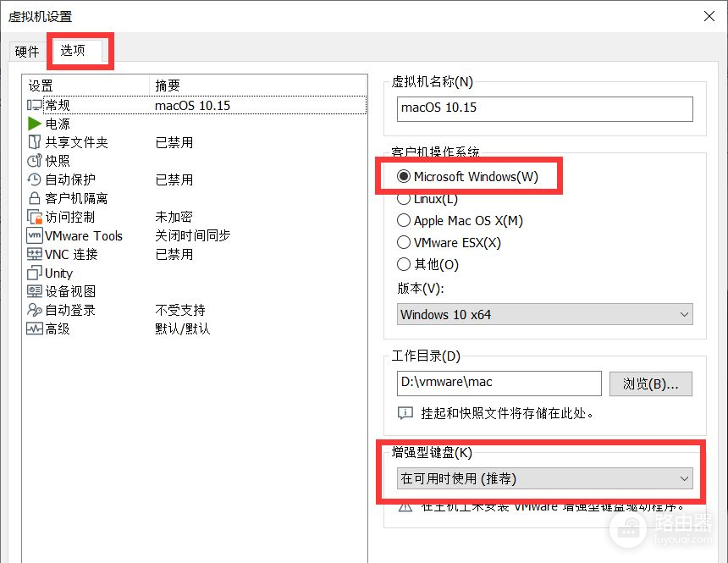This screenshot has width=728, height=563.
Task: Select the VNC 连接 row
Action: pyautogui.click(x=196, y=254)
